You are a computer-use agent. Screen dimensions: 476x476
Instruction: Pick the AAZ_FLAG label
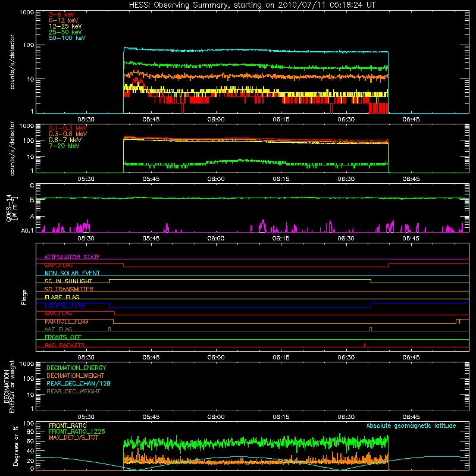(58, 329)
